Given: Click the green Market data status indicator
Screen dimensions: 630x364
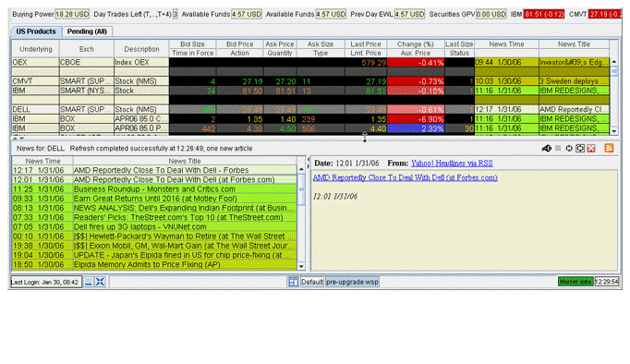Looking at the screenshot, I should click(575, 282).
